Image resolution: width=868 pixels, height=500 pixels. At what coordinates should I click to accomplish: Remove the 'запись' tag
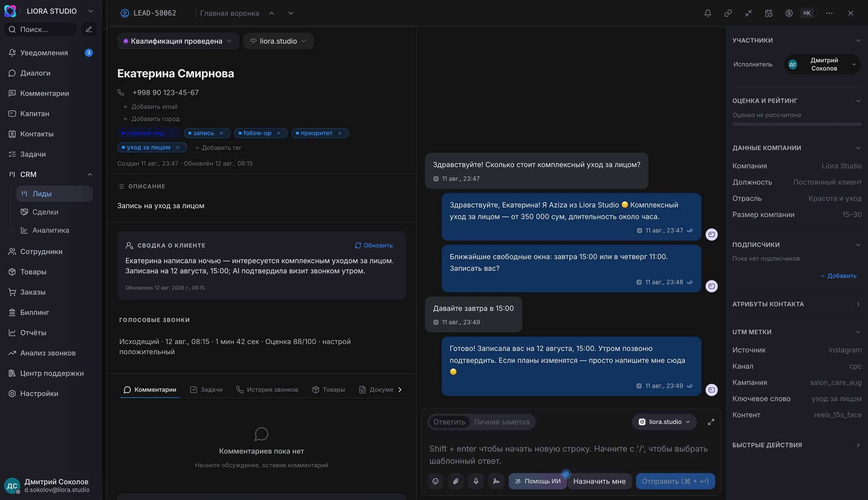221,133
